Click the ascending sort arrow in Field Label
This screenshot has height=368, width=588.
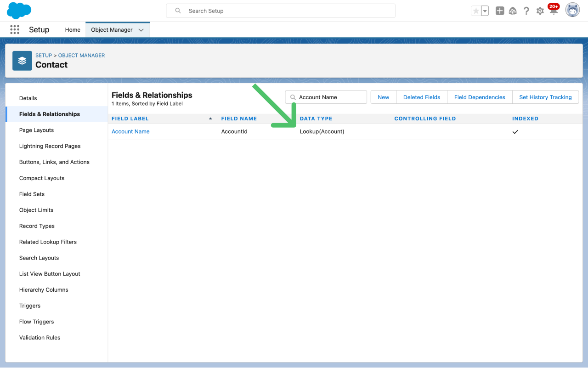point(211,119)
